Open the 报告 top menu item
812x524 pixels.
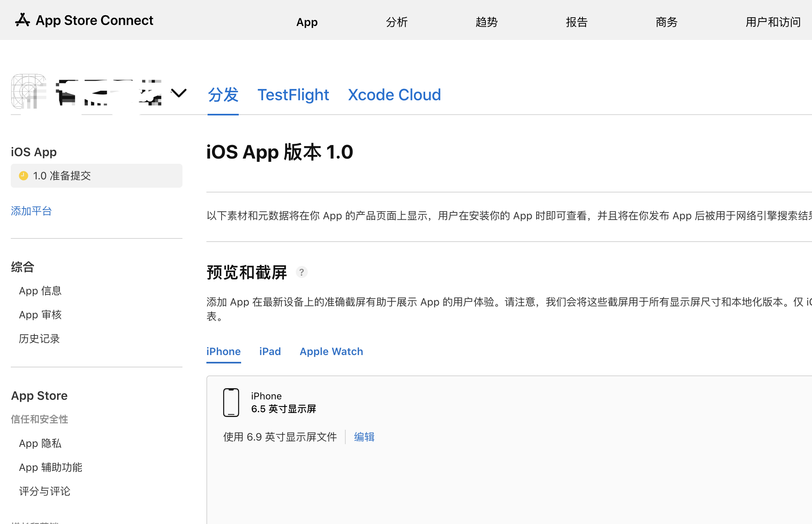pos(576,22)
